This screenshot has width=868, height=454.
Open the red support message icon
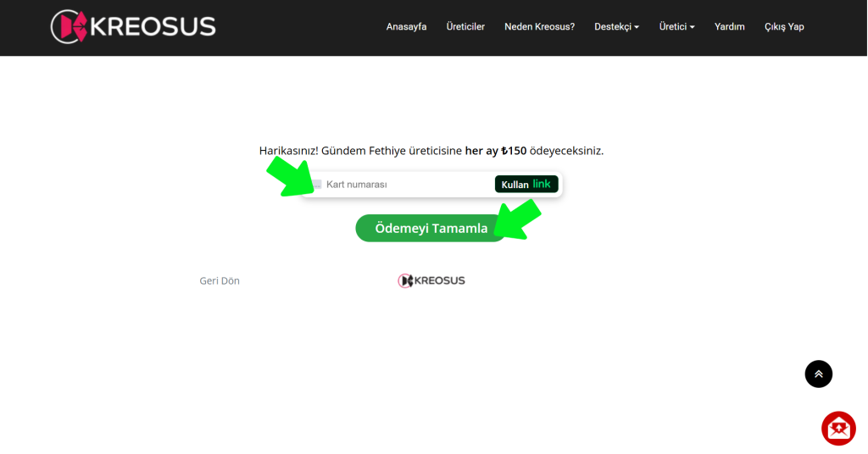point(838,429)
